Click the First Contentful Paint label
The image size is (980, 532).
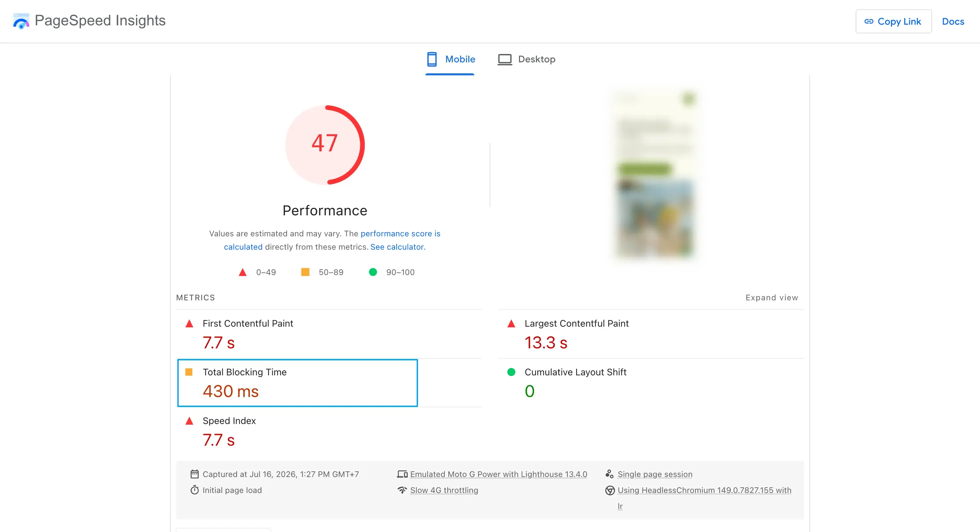tap(248, 323)
